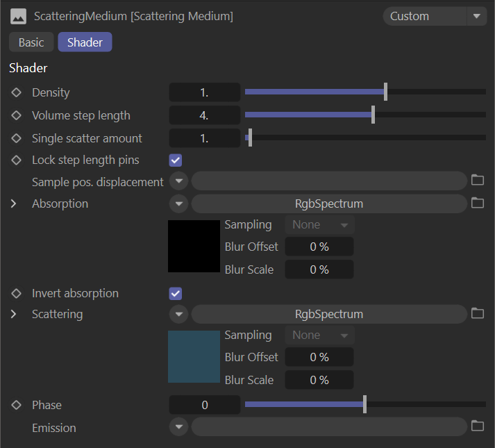The width and height of the screenshot is (495, 448).
Task: Click the Density value input field
Action: pos(205,92)
